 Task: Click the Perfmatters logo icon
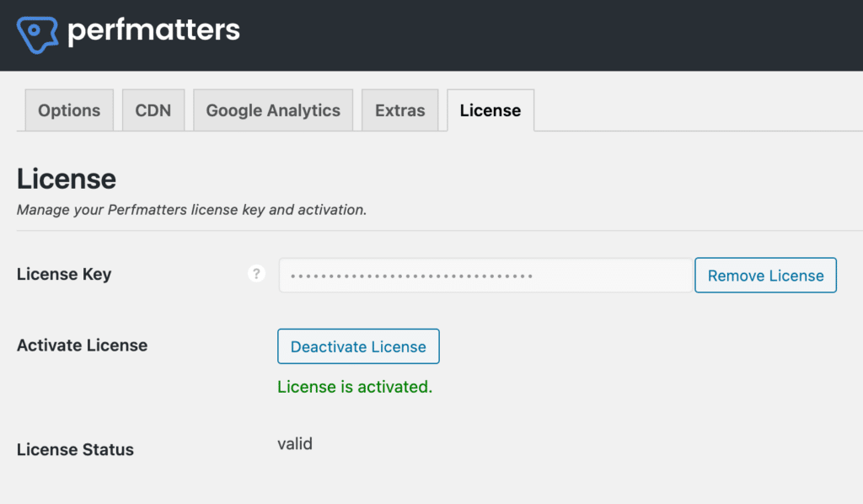tap(37, 35)
